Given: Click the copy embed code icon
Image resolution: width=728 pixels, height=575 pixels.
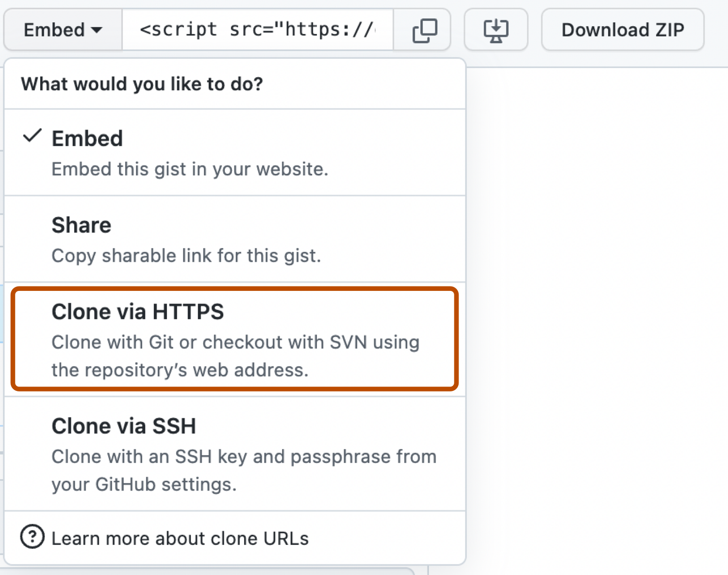Looking at the screenshot, I should (422, 30).
